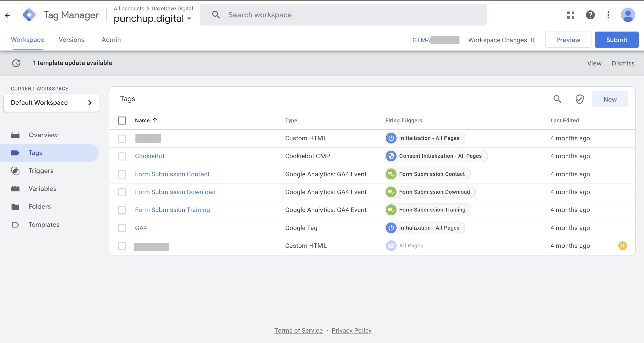The height and width of the screenshot is (343, 644).
Task: Click the Submit button
Action: tap(617, 39)
